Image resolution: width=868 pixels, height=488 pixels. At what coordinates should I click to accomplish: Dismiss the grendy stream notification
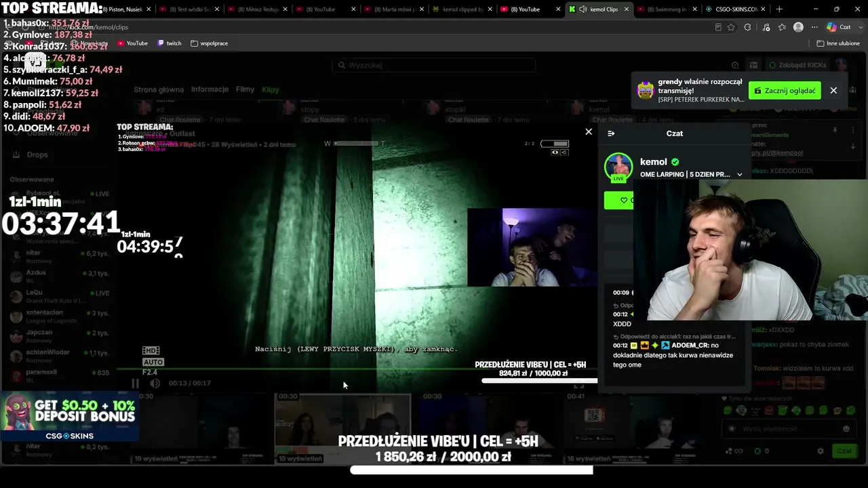click(x=833, y=91)
